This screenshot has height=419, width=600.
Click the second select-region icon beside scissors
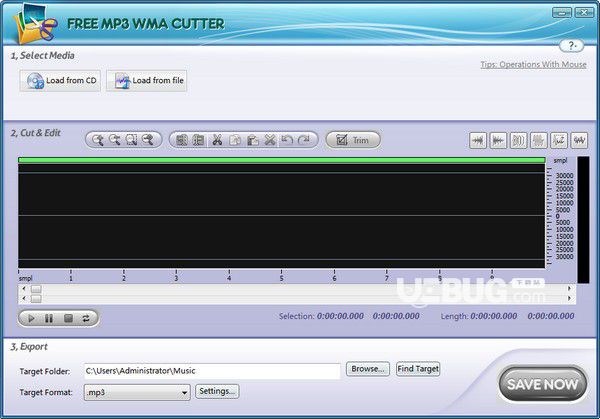click(x=198, y=140)
